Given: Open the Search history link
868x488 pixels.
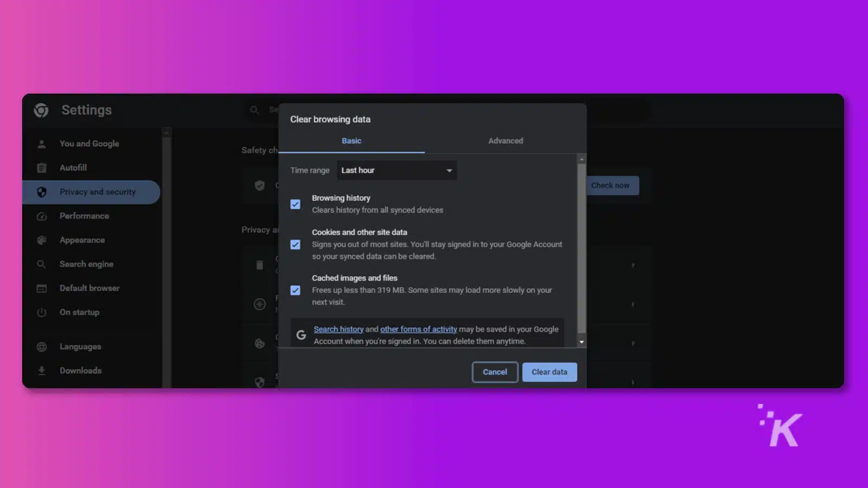Looking at the screenshot, I should click(339, 329).
